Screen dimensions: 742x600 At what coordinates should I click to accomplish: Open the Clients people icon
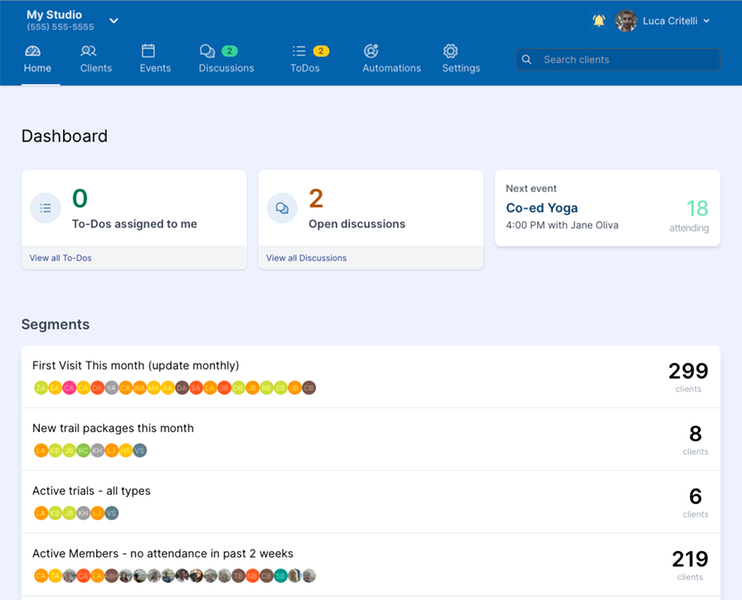coord(89,51)
